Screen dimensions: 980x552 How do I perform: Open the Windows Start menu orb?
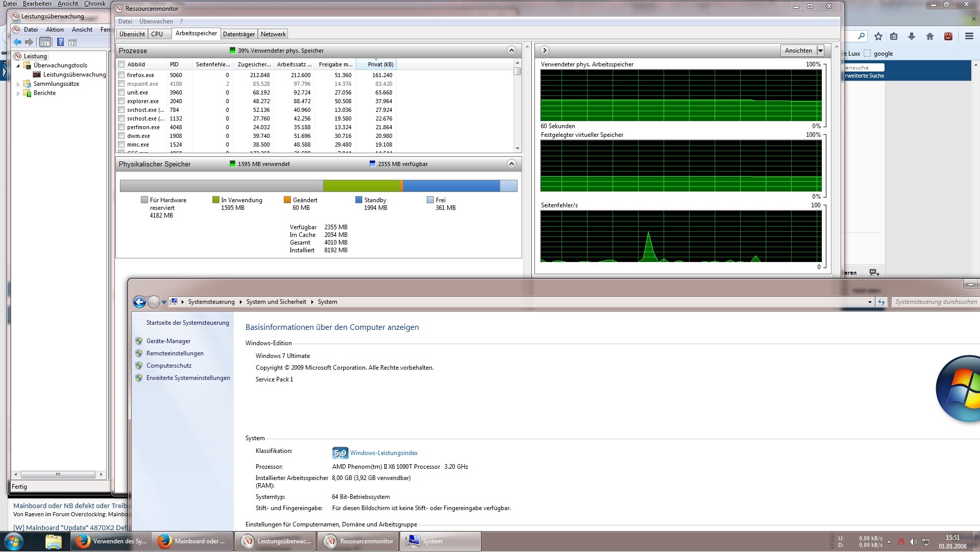coord(13,541)
